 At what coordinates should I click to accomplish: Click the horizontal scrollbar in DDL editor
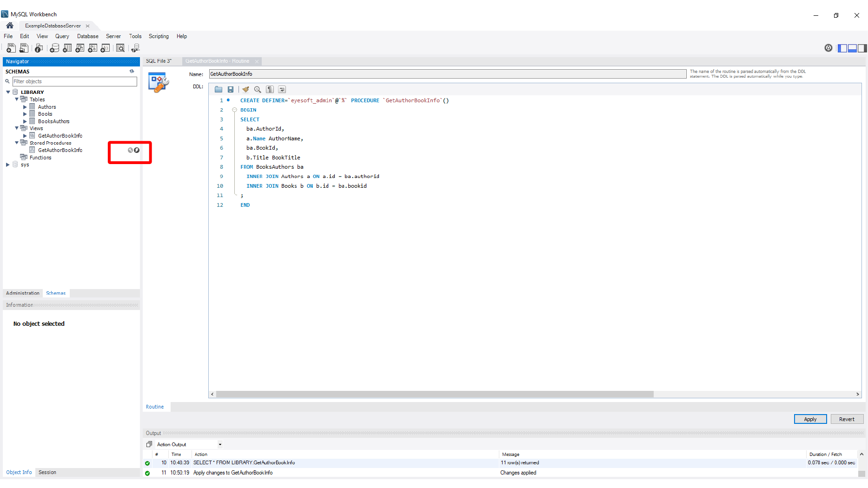point(435,394)
